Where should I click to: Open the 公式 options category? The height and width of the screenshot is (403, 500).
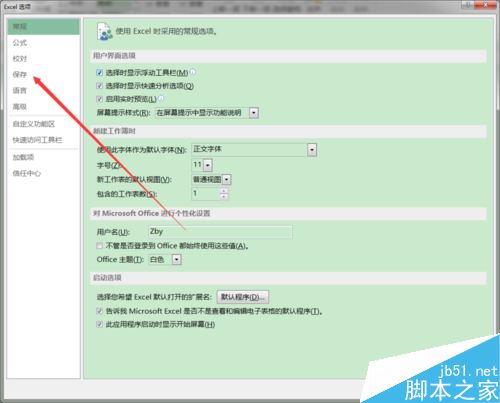[x=20, y=43]
